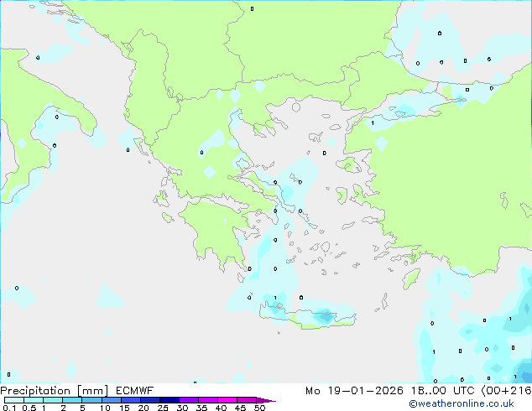Click the 10–15 mm legend swatch
The image size is (532, 411).
coord(111,400)
